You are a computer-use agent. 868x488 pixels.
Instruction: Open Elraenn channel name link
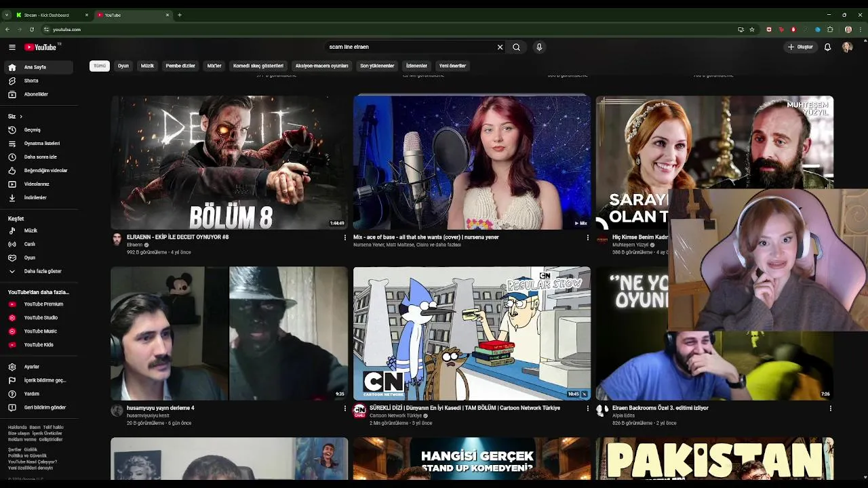[135, 245]
